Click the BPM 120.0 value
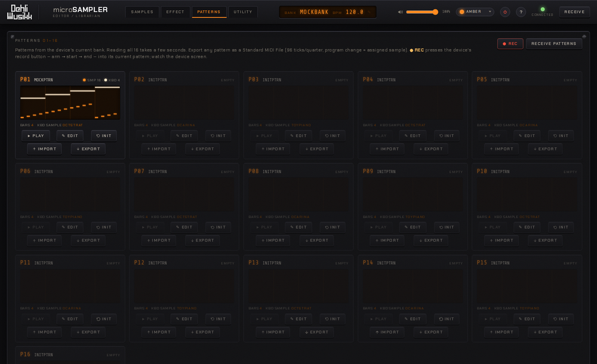 click(355, 12)
